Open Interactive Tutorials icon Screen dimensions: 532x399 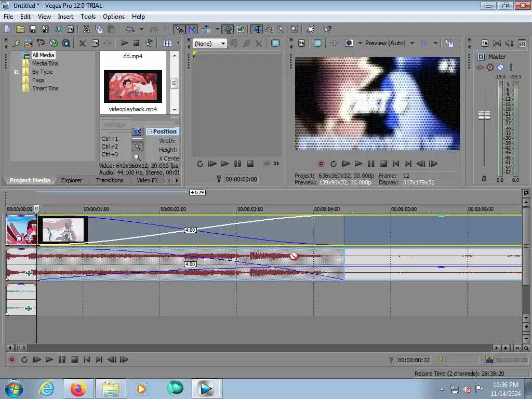pos(311,29)
